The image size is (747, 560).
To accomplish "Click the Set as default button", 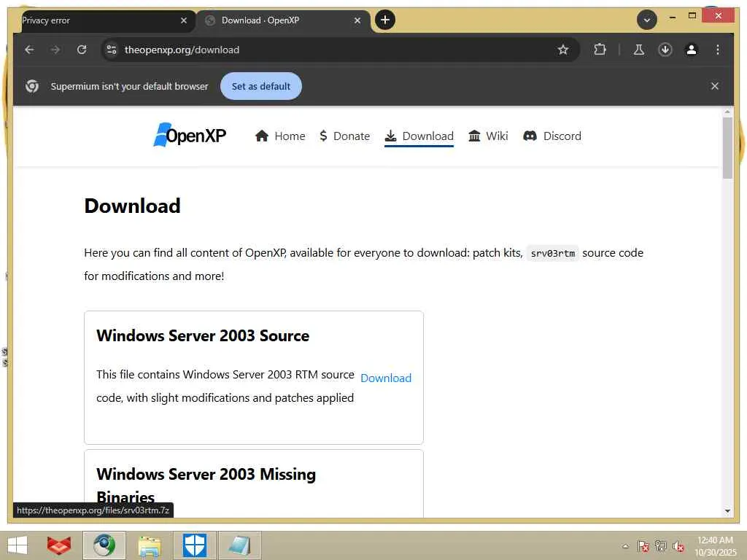I will [x=261, y=86].
